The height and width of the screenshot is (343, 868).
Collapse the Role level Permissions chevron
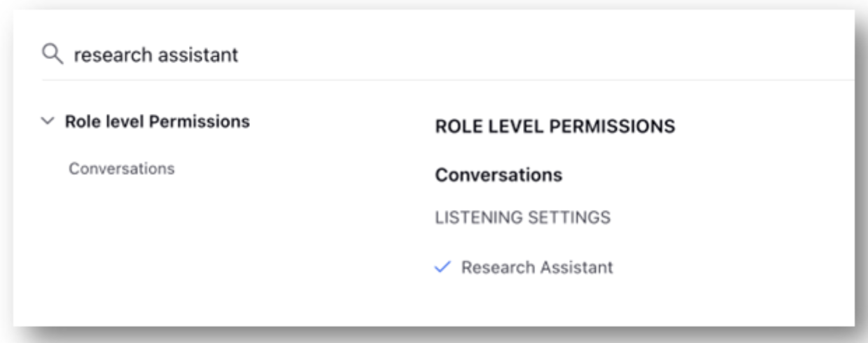pyautogui.click(x=48, y=122)
